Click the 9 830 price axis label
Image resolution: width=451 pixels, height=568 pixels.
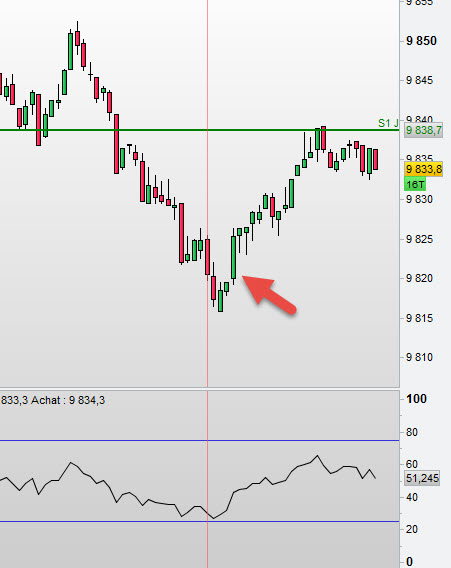(x=419, y=199)
